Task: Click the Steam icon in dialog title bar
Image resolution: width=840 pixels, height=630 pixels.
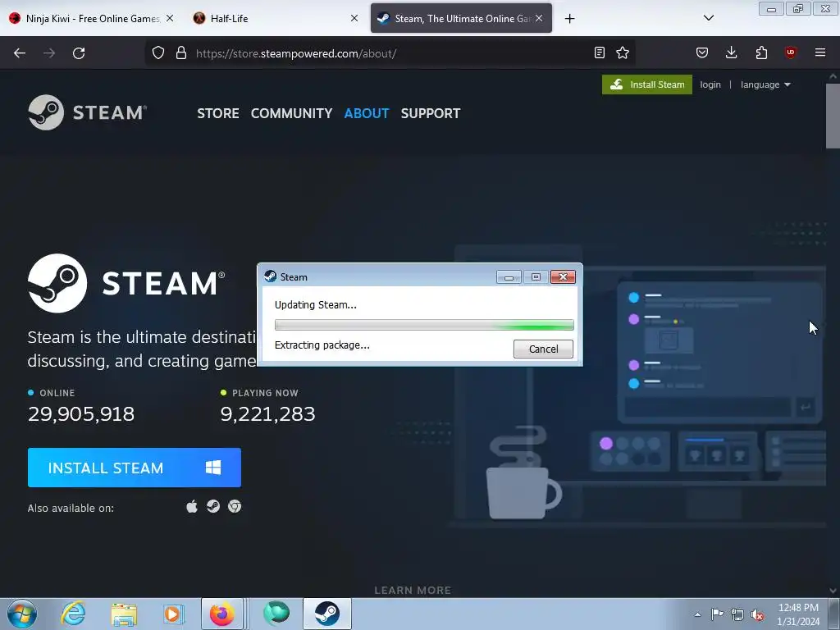Action: (x=271, y=276)
